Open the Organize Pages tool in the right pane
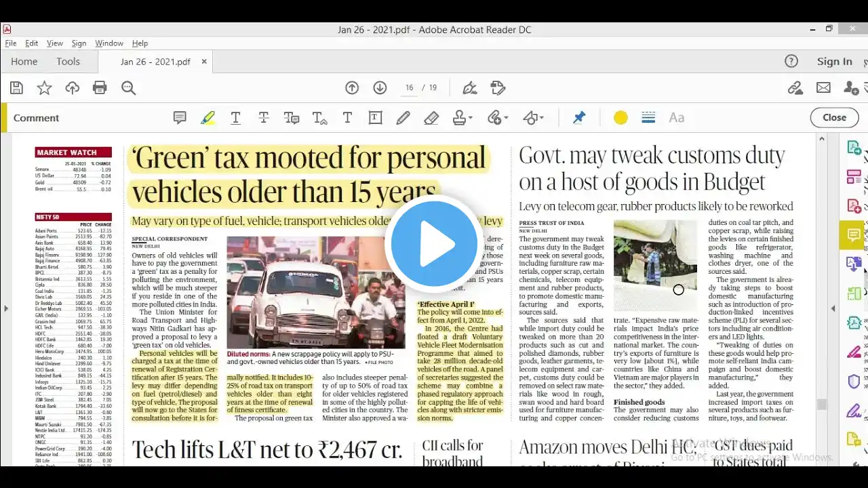The height and width of the screenshot is (488, 868). 854,178
